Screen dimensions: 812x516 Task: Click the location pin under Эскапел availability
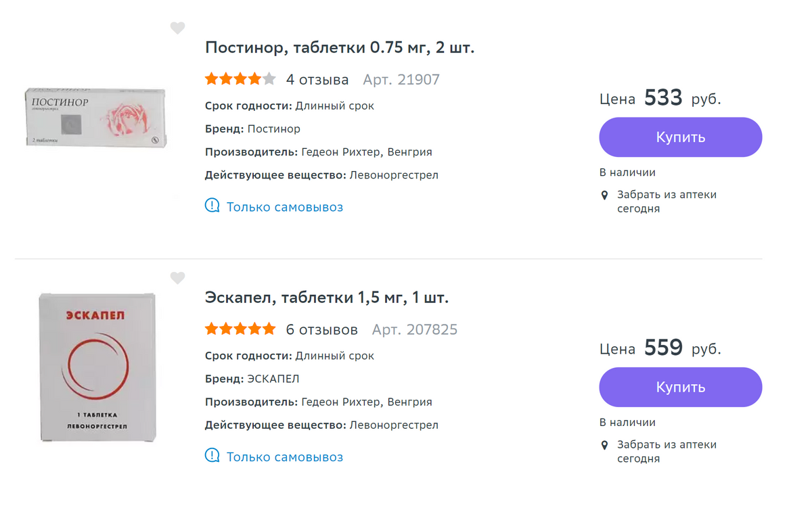pyautogui.click(x=605, y=446)
